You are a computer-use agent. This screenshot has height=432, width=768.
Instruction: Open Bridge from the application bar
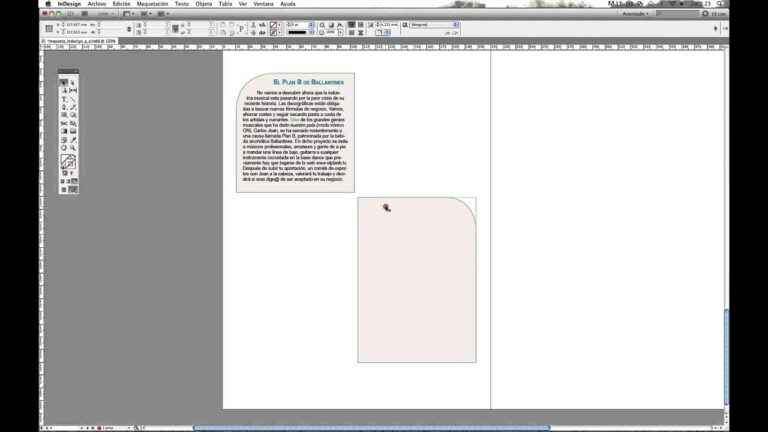pyautogui.click(x=72, y=14)
